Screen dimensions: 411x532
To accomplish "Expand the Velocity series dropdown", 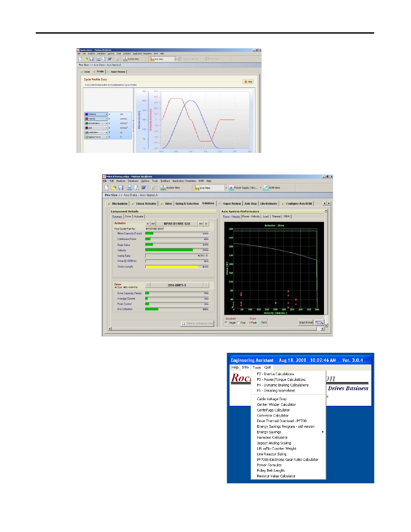I will pos(107,118).
